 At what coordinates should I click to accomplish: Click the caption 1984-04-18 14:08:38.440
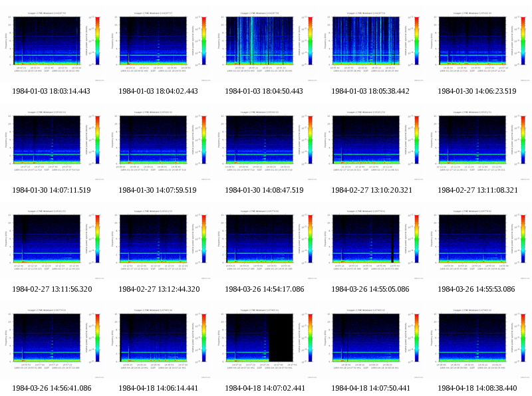(x=477, y=388)
